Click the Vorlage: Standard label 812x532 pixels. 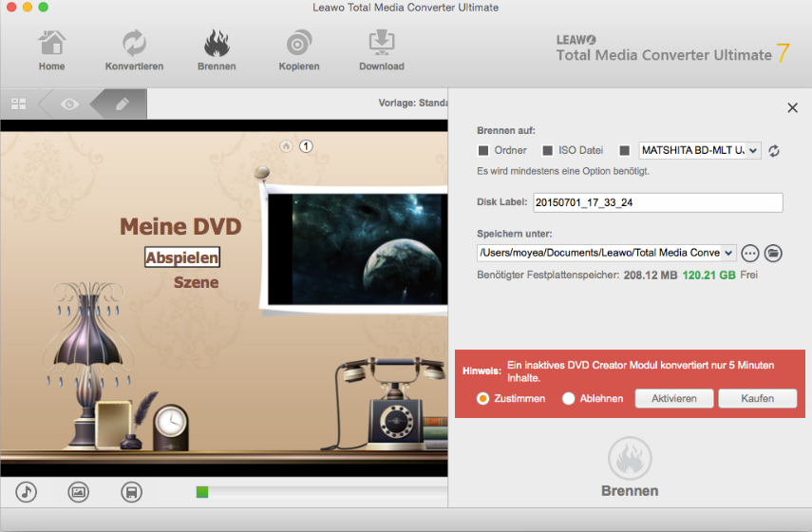(x=413, y=103)
